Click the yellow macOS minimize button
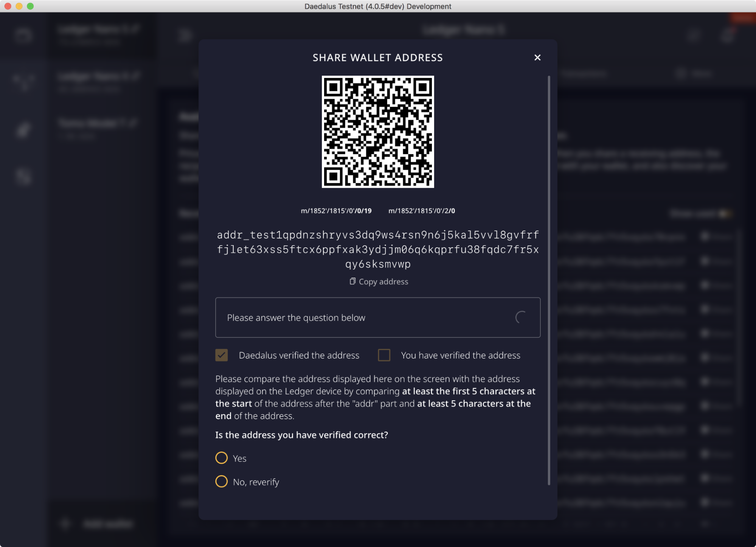Viewport: 756px width, 547px height. tap(19, 6)
